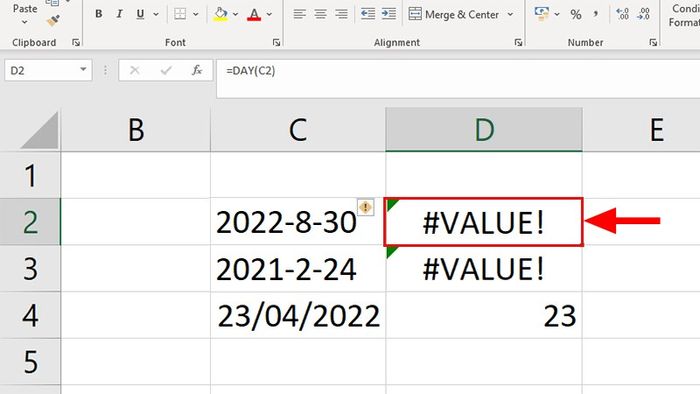Decrease decimal places

point(643,14)
